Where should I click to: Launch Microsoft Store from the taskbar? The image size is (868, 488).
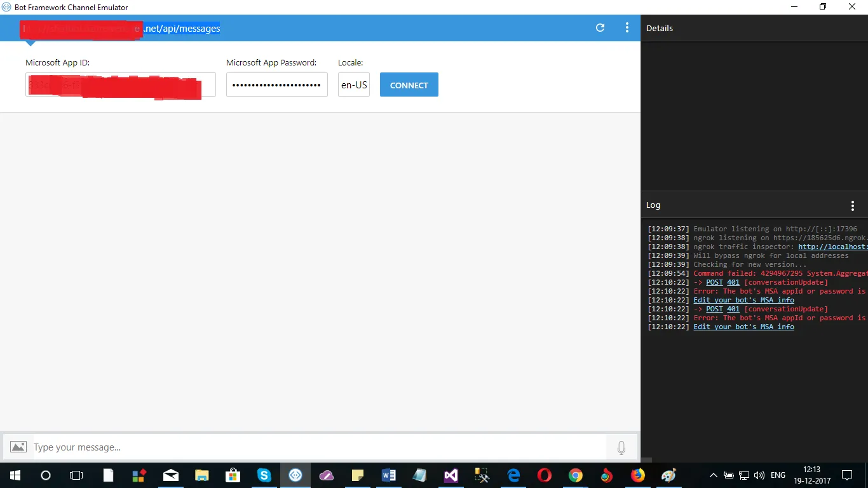click(233, 475)
